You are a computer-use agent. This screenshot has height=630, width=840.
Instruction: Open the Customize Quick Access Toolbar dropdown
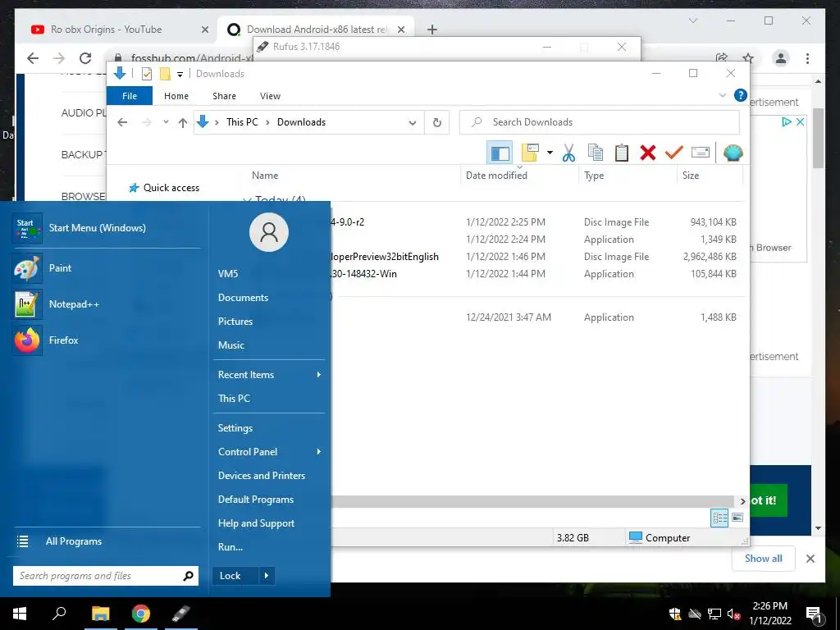click(180, 75)
